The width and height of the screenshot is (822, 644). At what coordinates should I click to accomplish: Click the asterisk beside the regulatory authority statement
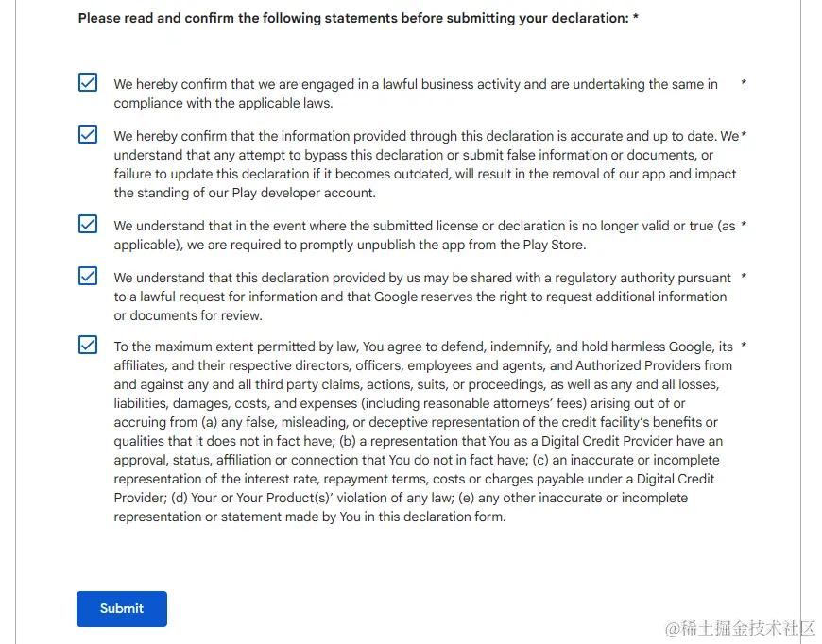[x=744, y=278]
